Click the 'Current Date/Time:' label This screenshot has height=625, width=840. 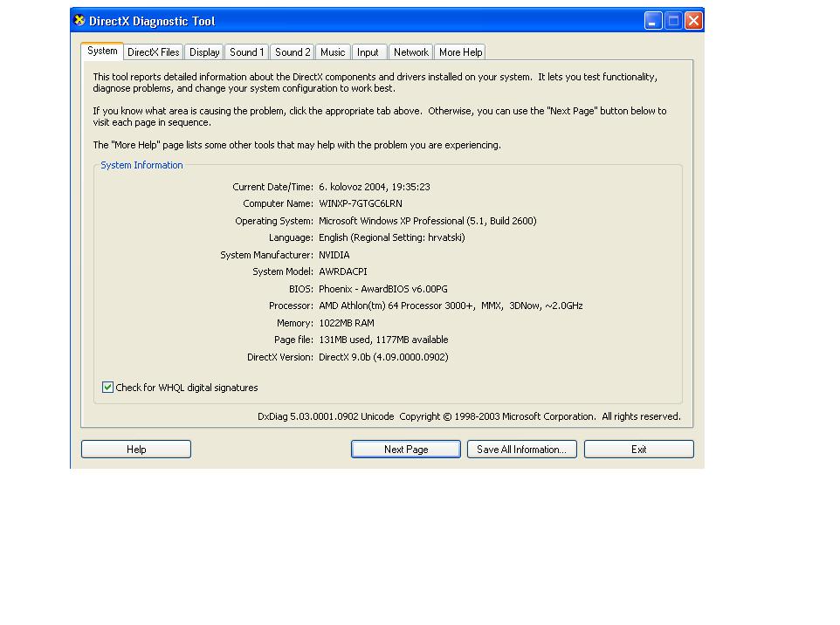point(272,187)
